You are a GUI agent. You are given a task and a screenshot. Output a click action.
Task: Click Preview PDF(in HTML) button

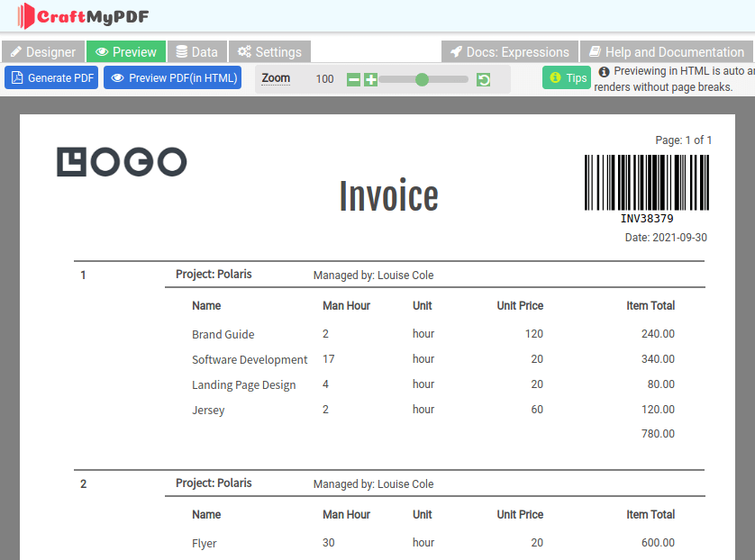click(x=172, y=77)
